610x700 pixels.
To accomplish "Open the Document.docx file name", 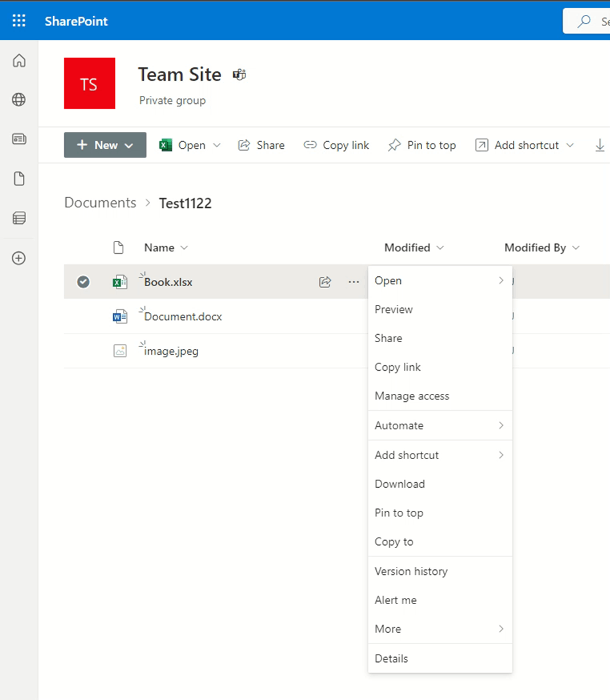I will pyautogui.click(x=183, y=317).
